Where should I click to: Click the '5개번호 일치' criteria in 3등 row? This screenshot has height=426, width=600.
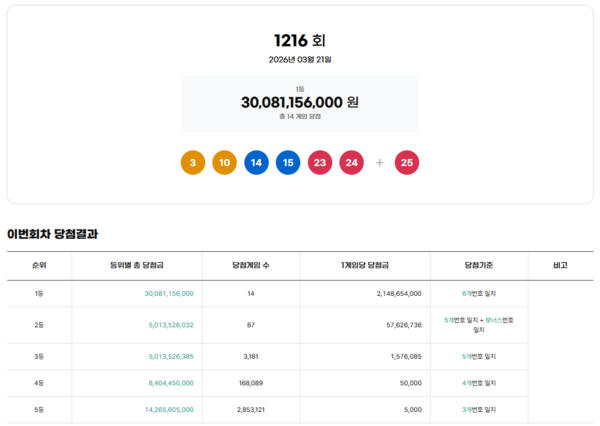point(479,356)
